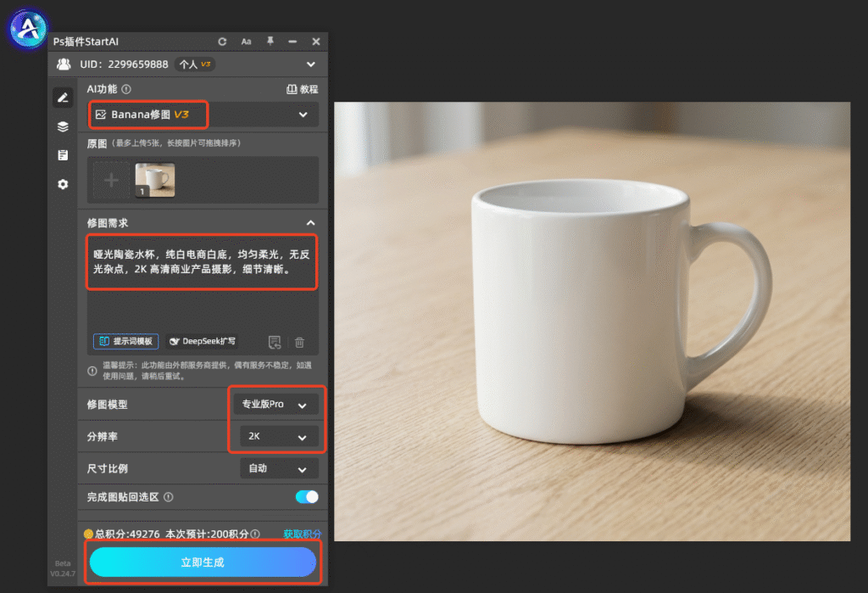Viewport: 868px width, 593px height.
Task: Open the 2K resolution dropdown
Action: coord(279,436)
